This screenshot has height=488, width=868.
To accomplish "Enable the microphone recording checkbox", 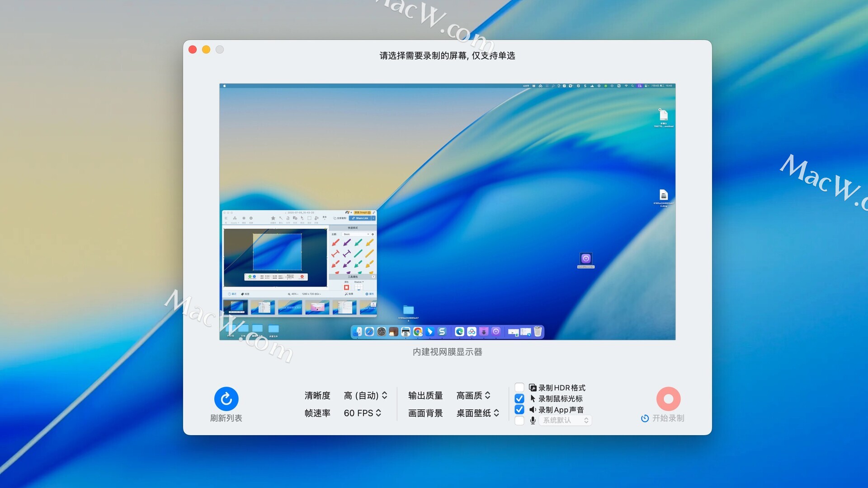I will pyautogui.click(x=519, y=421).
